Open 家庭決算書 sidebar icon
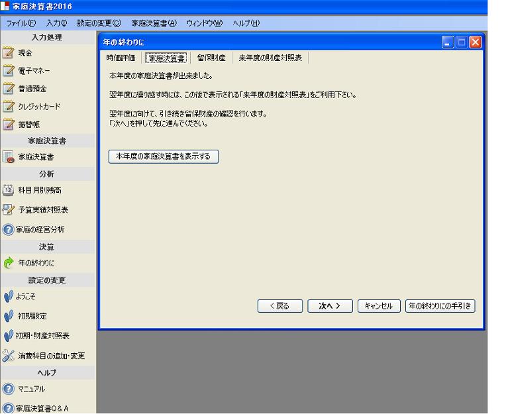Viewport: 508px width, 420px height. [9, 157]
